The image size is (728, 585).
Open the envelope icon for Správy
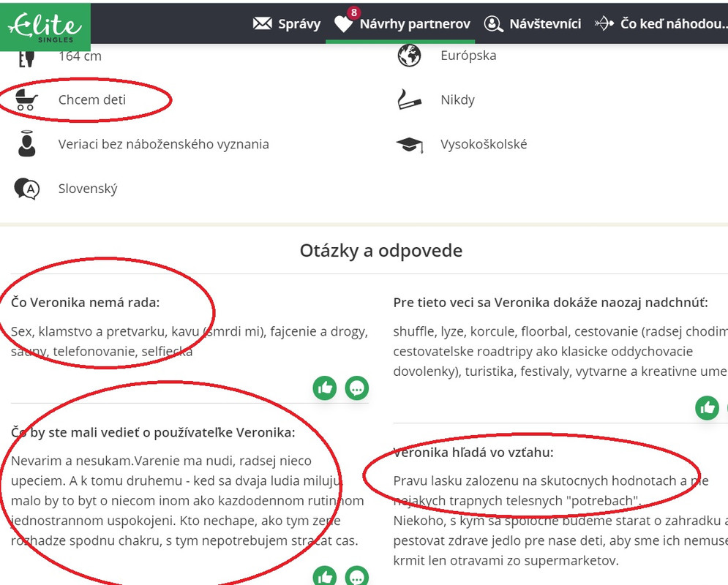coord(262,23)
